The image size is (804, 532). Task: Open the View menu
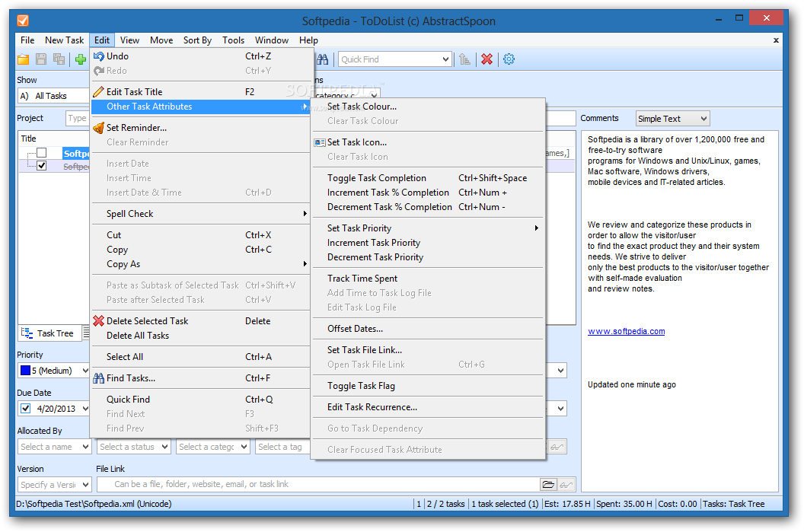(129, 40)
